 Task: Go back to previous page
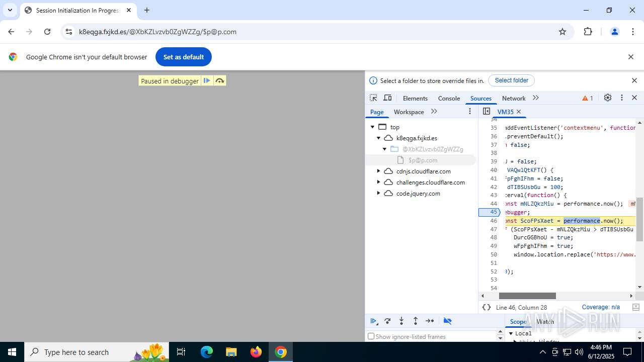[x=11, y=32]
